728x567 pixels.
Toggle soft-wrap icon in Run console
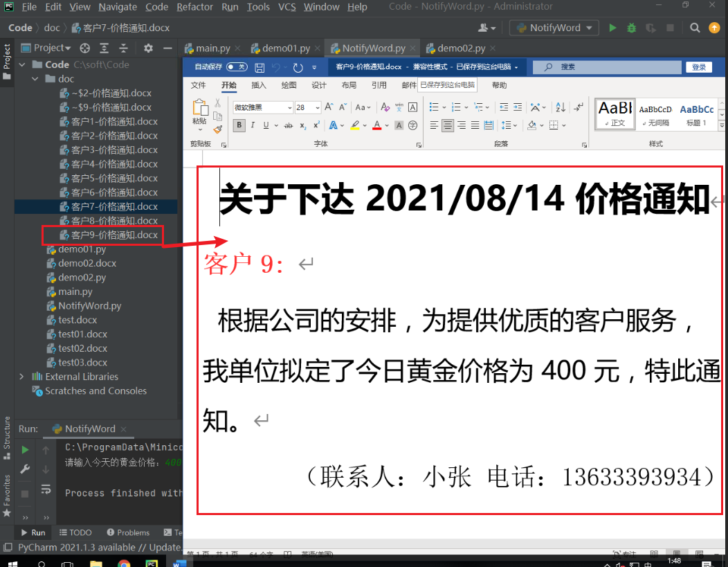pyautogui.click(x=46, y=489)
